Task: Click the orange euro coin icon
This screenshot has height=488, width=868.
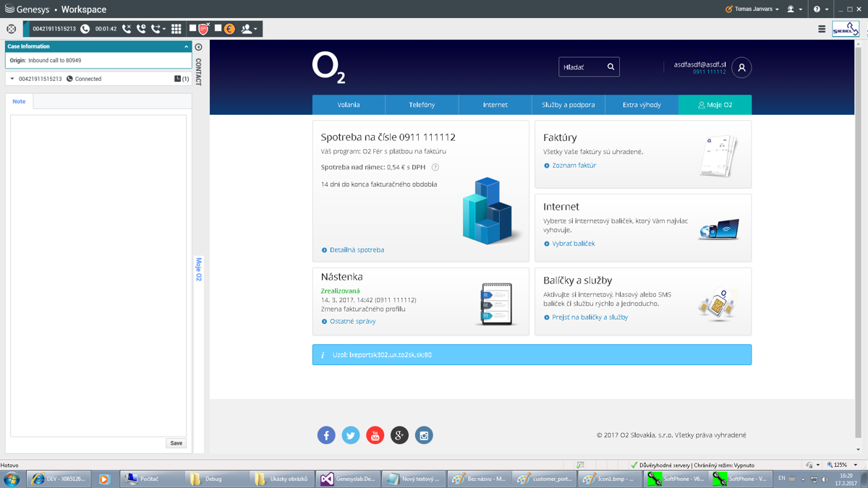Action: [229, 29]
